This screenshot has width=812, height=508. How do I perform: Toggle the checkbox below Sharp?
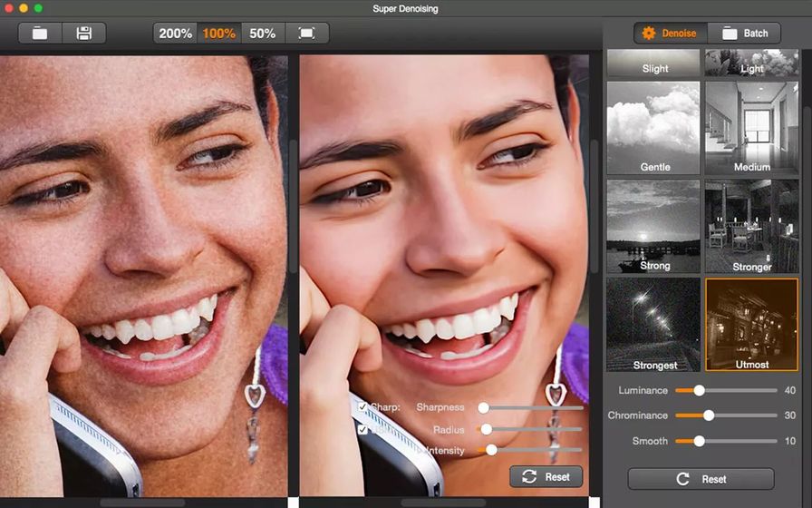coord(362,430)
